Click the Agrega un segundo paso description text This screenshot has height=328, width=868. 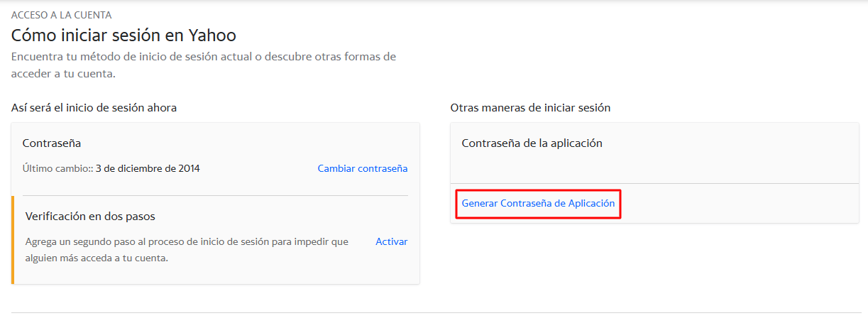point(187,250)
